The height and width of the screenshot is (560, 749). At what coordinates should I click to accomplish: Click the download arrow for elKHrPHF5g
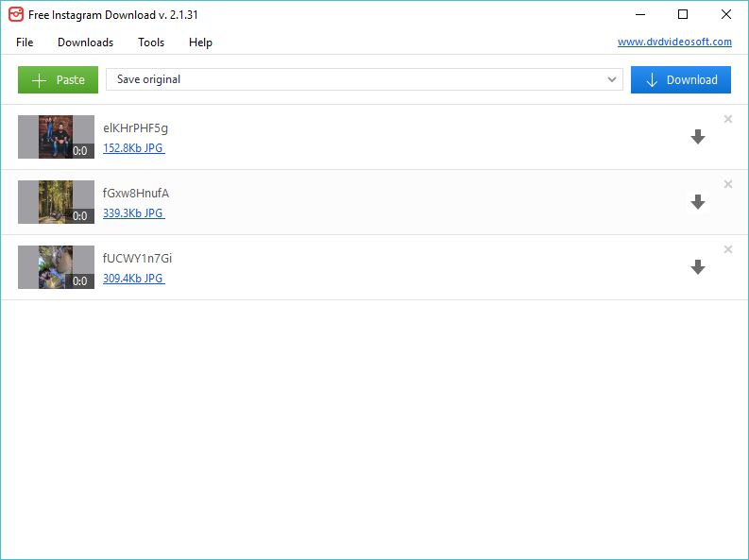point(698,137)
